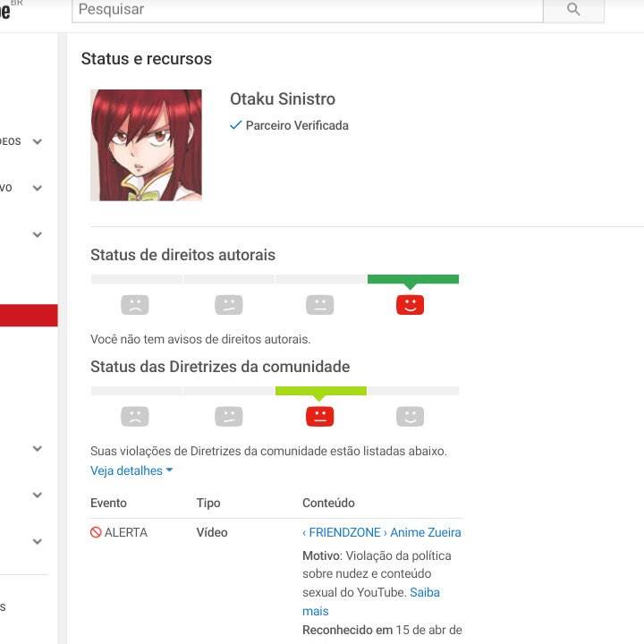
Task: Expand the Veja detalhes dropdown
Action: [131, 470]
